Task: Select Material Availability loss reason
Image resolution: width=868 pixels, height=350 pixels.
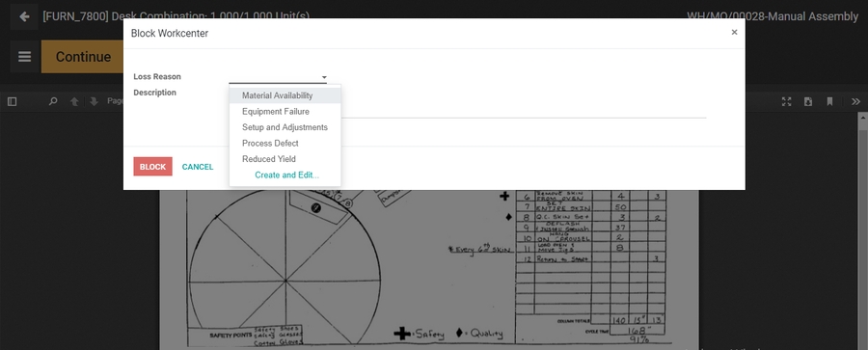Action: [x=285, y=95]
